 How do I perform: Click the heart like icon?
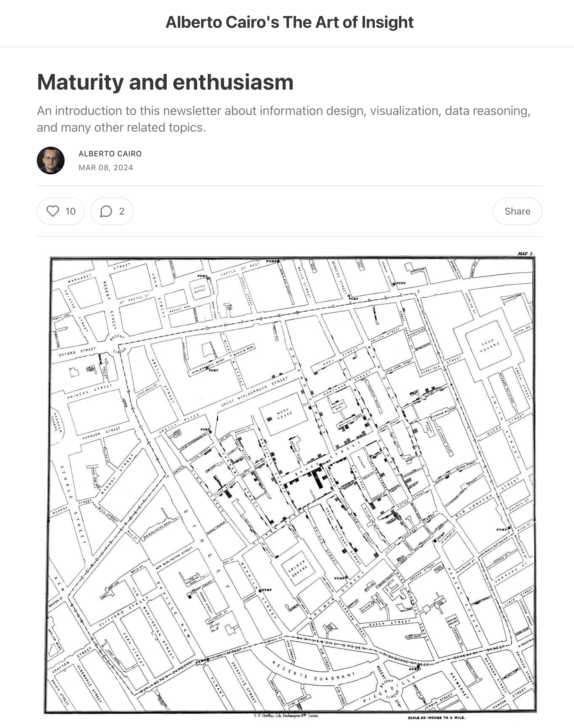(x=53, y=211)
